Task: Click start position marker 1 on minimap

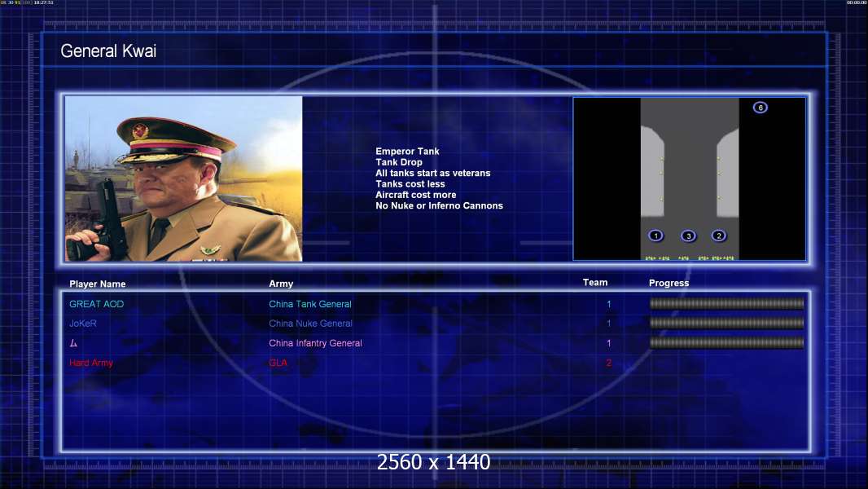Action: pyautogui.click(x=655, y=236)
